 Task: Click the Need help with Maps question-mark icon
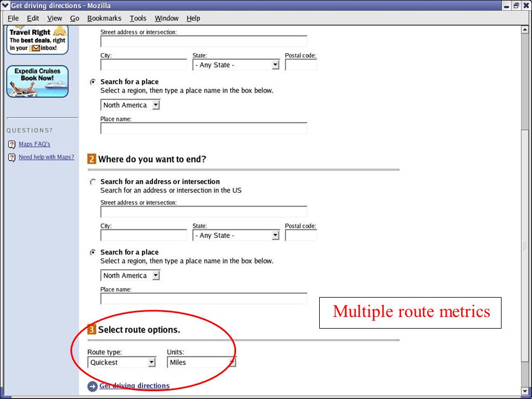pyautogui.click(x=12, y=157)
